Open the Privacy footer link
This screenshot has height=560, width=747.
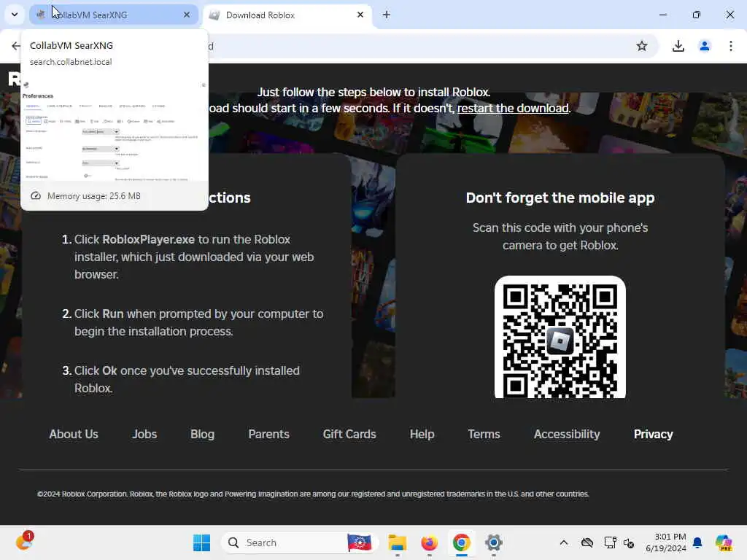pyautogui.click(x=653, y=435)
